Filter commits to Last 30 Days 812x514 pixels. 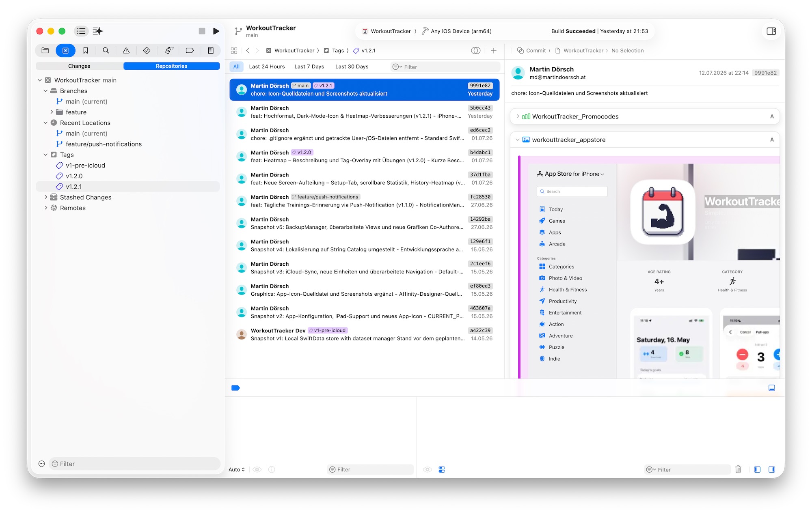[x=352, y=67]
